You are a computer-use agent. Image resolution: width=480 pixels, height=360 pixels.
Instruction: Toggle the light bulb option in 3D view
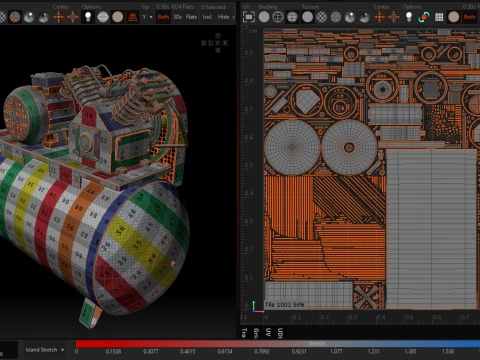(x=88, y=17)
